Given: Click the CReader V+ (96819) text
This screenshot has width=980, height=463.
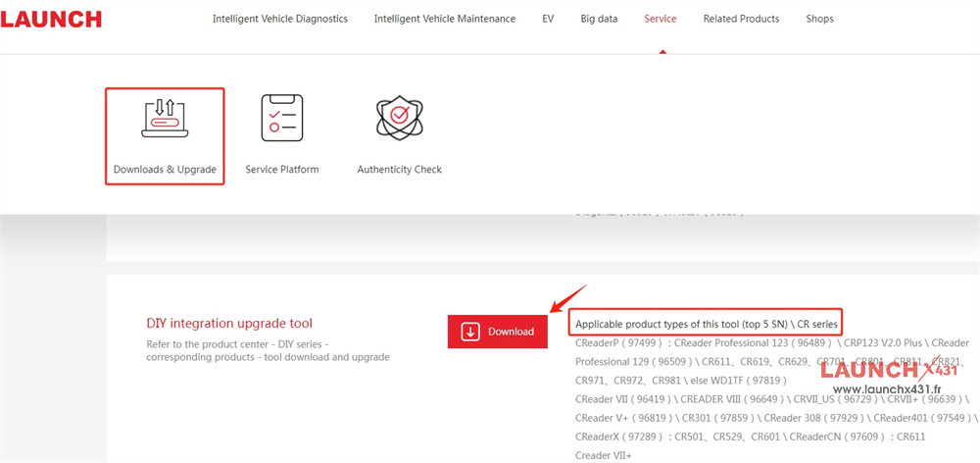Looking at the screenshot, I should coord(623,418).
